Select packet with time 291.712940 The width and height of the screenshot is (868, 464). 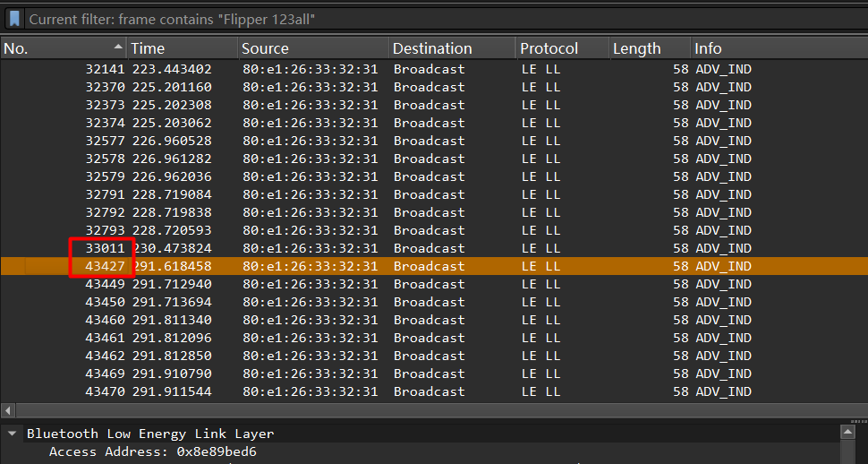click(x=172, y=284)
